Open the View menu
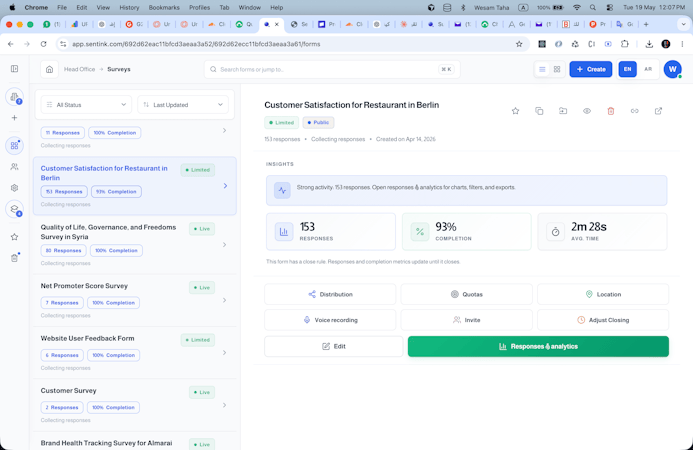The width and height of the screenshot is (693, 450). pos(103,8)
